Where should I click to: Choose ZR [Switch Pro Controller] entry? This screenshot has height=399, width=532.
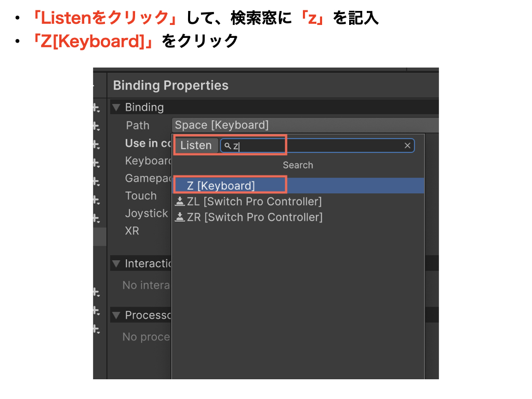click(255, 217)
